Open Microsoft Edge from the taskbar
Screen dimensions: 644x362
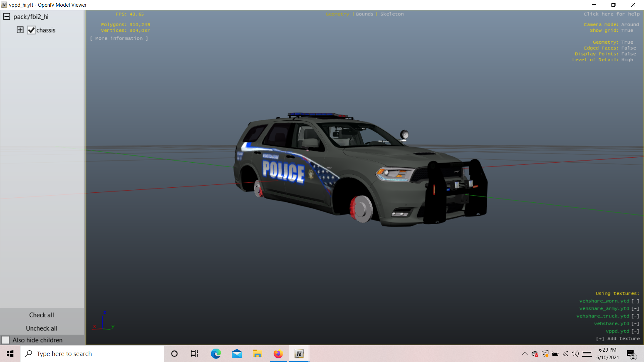[x=216, y=354]
